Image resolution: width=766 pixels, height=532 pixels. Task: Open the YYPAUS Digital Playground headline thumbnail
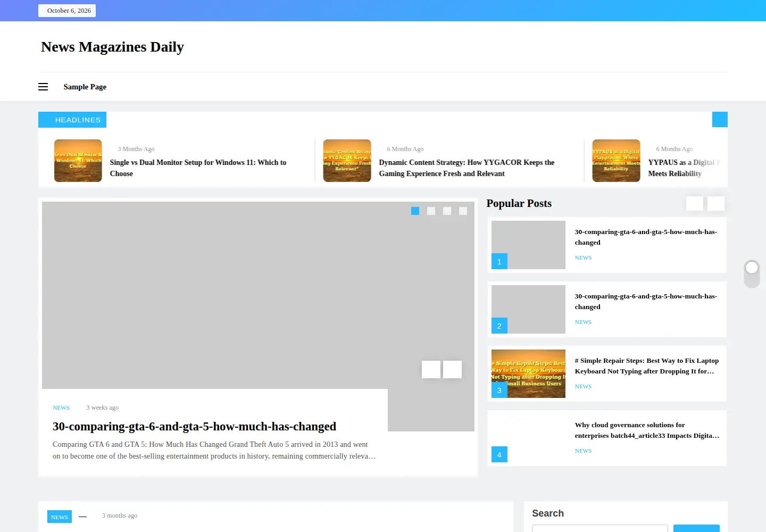click(x=617, y=161)
